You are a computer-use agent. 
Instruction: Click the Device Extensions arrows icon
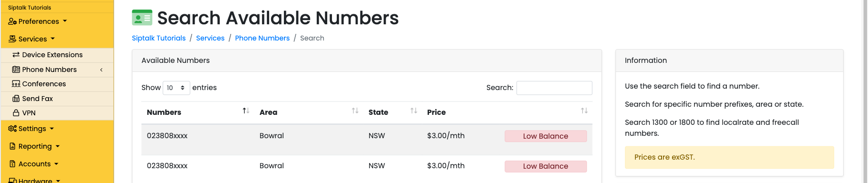(16, 55)
